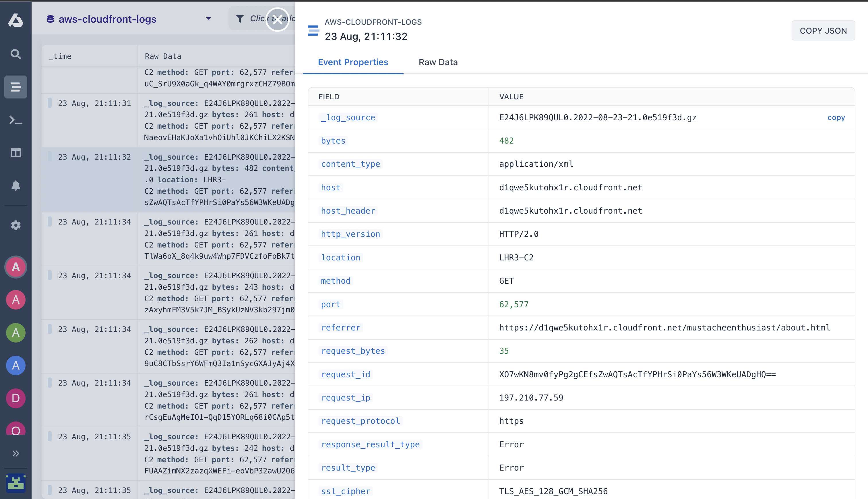
Task: Click the bytes value 482
Action: point(506,141)
